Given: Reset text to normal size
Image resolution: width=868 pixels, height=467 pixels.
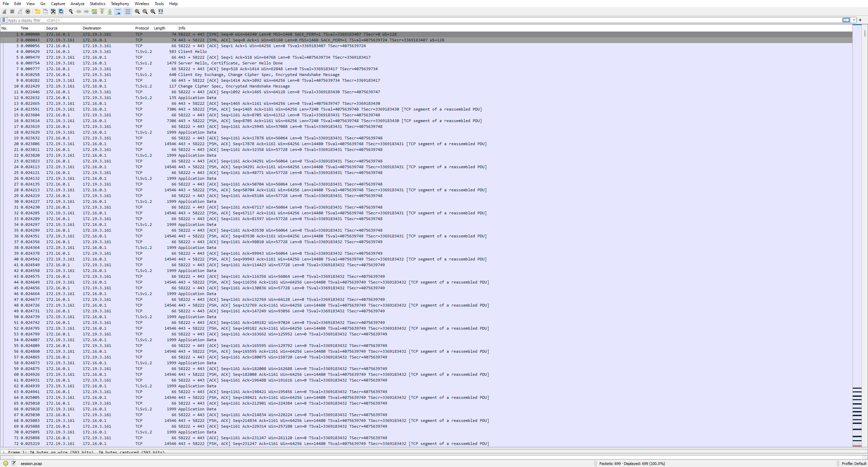Looking at the screenshot, I should click(153, 12).
